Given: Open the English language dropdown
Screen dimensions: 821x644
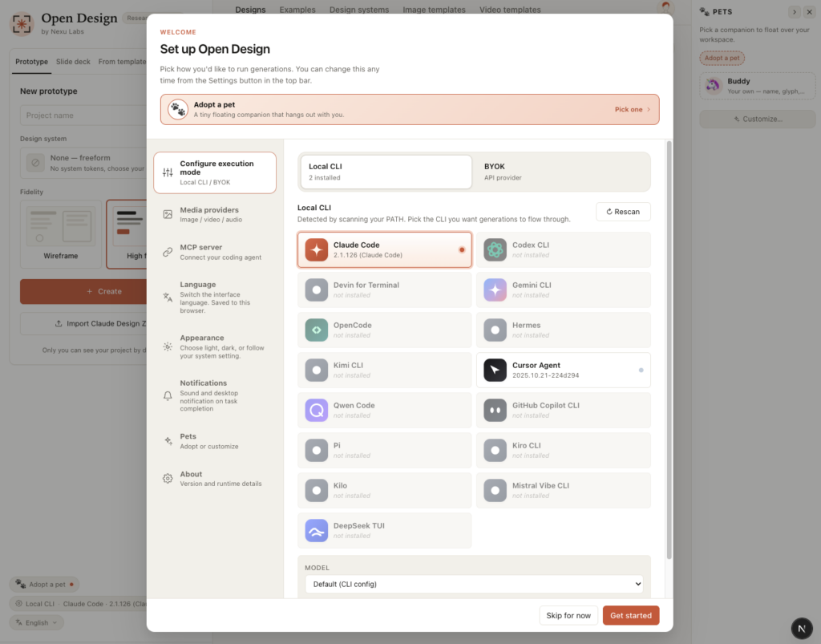Looking at the screenshot, I should coord(37,622).
